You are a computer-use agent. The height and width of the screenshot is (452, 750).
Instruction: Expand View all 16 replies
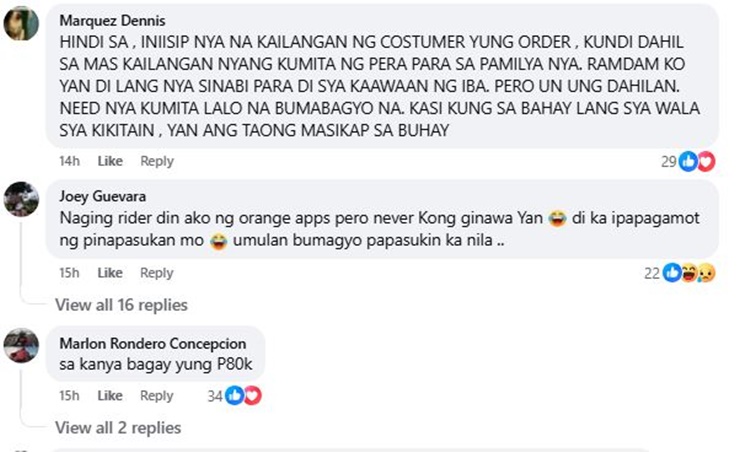121,305
